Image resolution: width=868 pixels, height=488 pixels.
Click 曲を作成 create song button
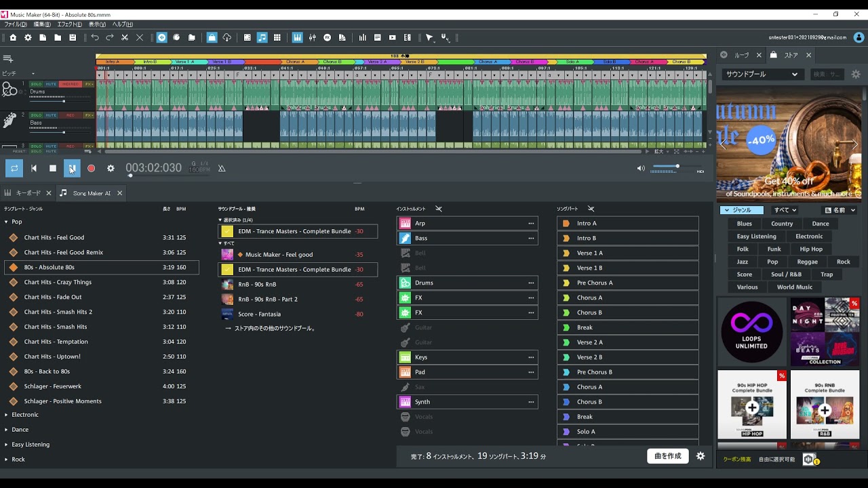click(x=667, y=456)
